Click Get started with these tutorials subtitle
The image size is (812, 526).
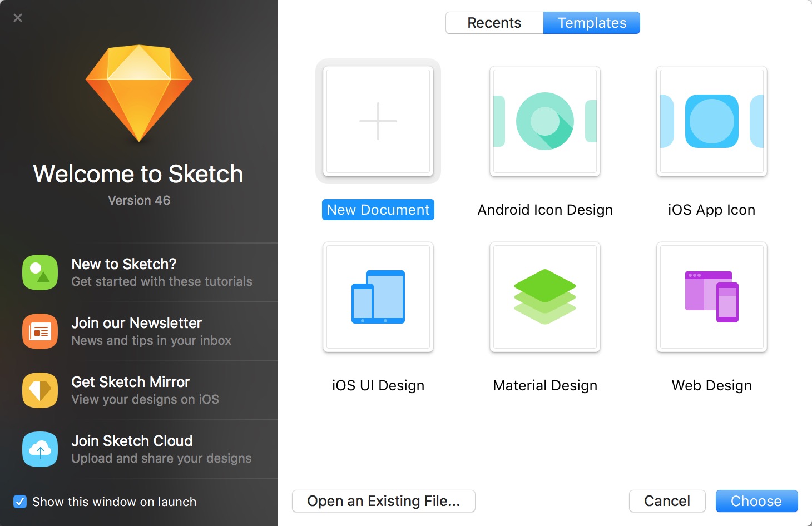pos(162,282)
